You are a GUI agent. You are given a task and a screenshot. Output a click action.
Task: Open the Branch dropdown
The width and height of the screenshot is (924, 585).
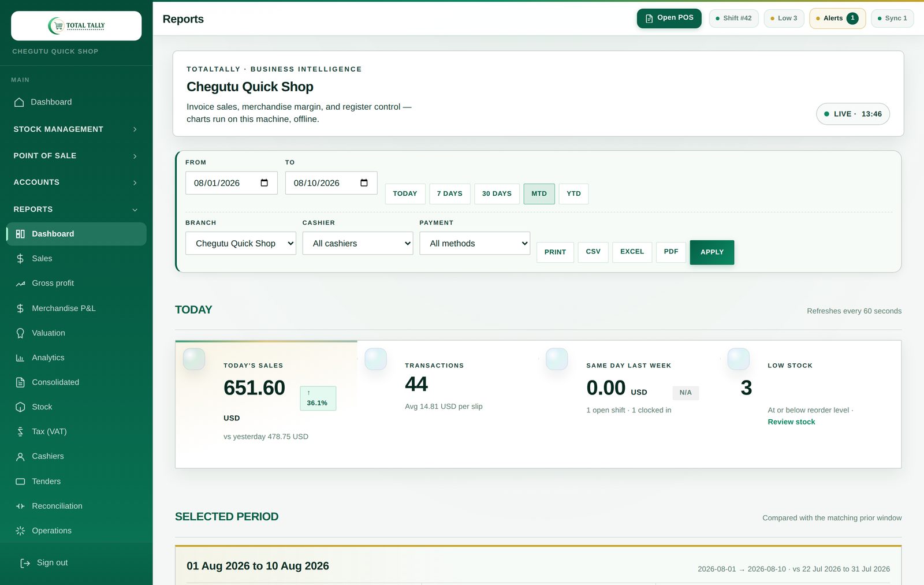[241, 244]
